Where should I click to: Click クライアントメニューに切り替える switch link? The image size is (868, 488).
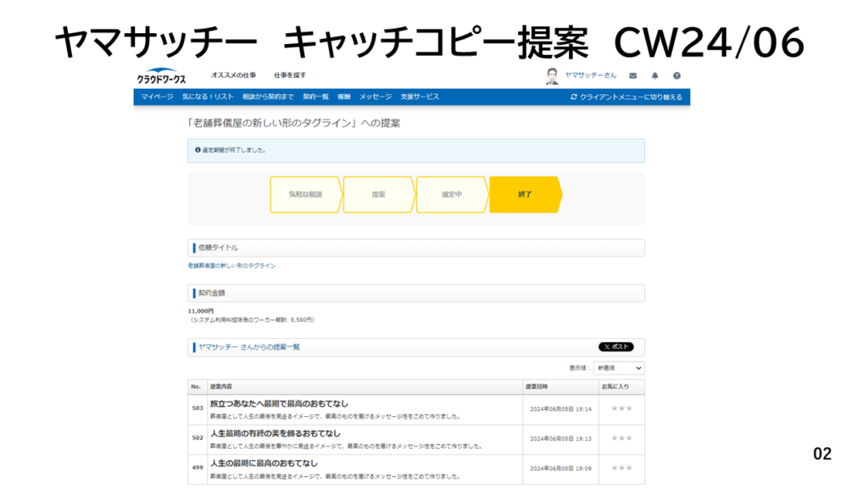click(x=626, y=97)
